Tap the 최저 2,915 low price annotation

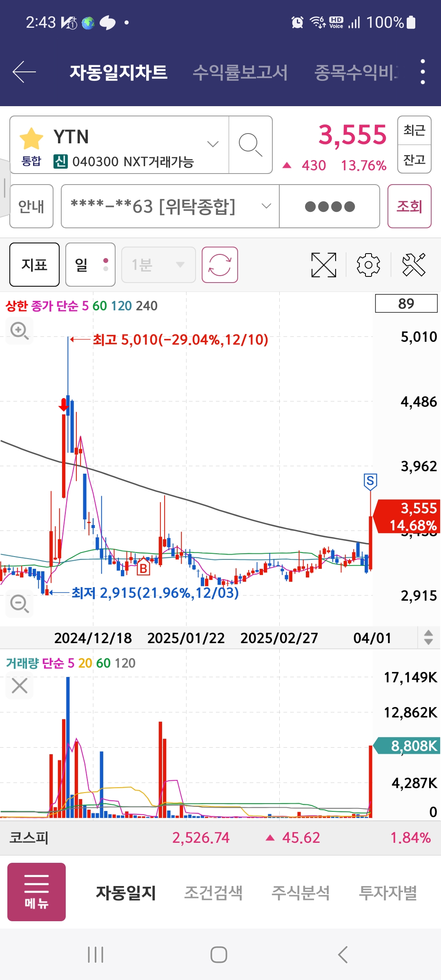[155, 593]
